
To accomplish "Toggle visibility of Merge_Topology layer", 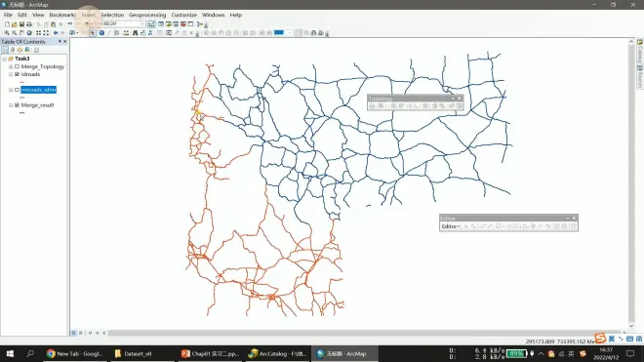I will (17, 66).
